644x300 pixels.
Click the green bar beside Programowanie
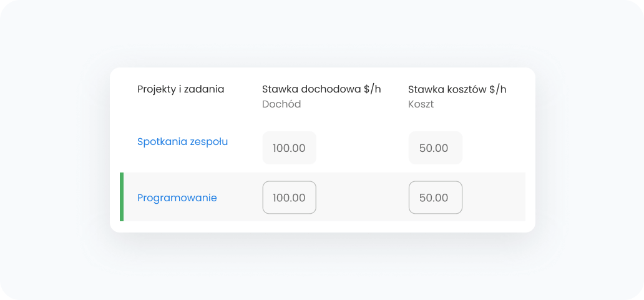point(122,197)
